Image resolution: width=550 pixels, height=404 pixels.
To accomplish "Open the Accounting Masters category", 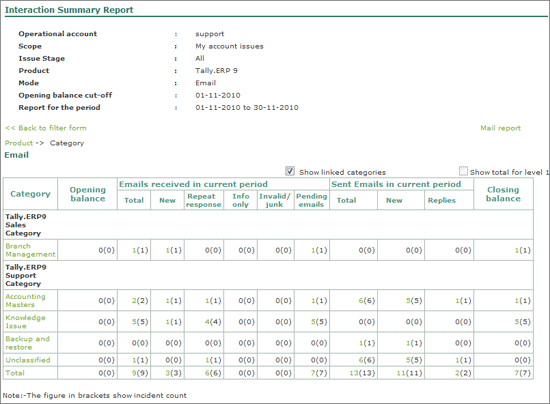I will 25,301.
